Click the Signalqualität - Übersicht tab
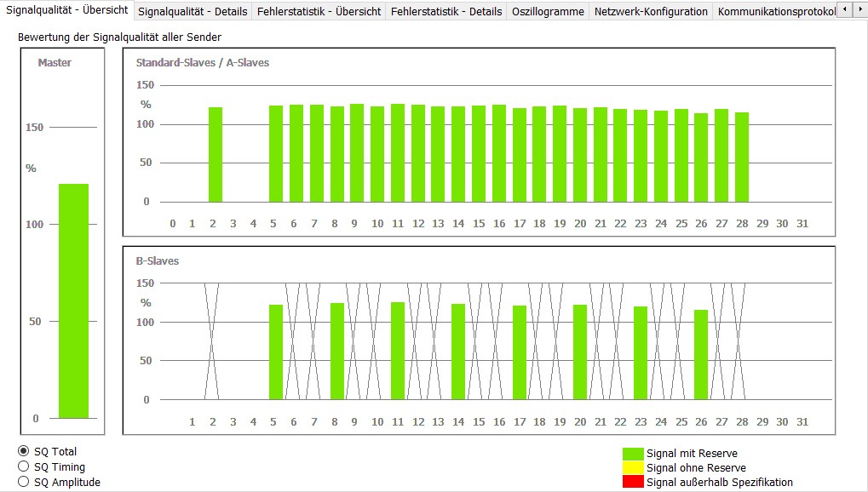The width and height of the screenshot is (868, 492). 66,10
